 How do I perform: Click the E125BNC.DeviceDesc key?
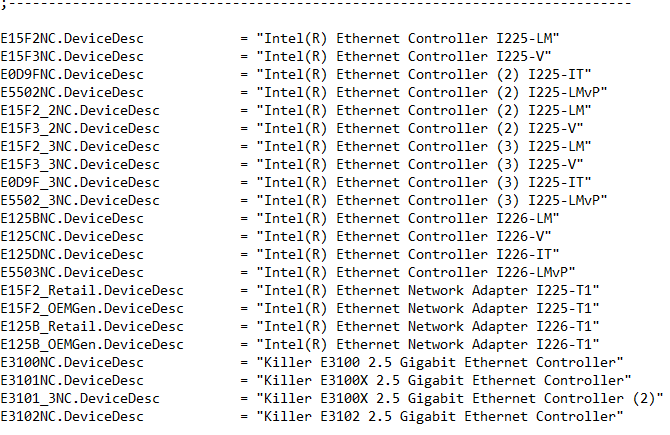pyautogui.click(x=72, y=218)
